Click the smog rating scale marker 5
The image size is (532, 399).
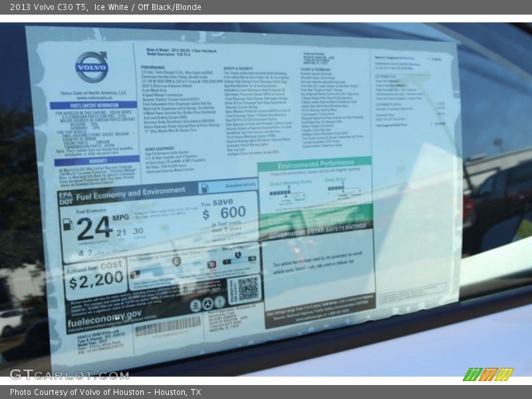(x=238, y=255)
